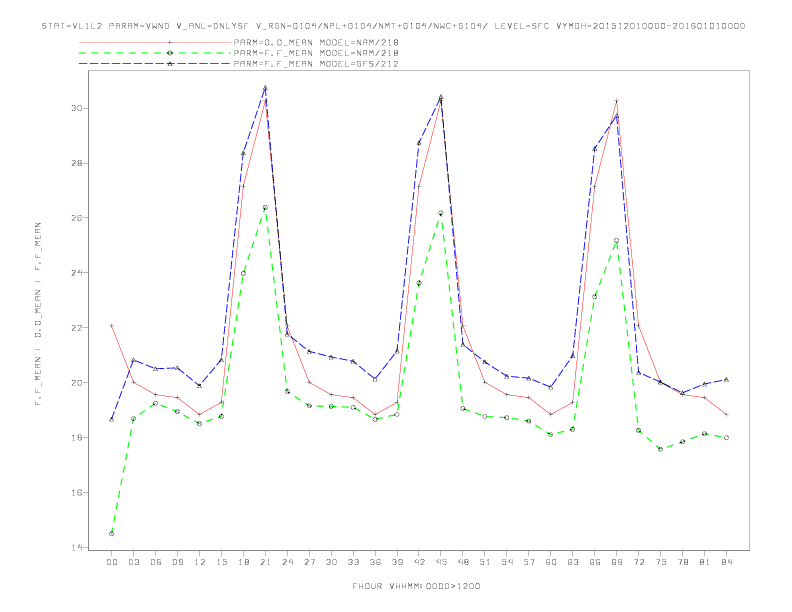Click x-axis tick label 72
The height and width of the screenshot is (612, 792).
pyautogui.click(x=639, y=562)
